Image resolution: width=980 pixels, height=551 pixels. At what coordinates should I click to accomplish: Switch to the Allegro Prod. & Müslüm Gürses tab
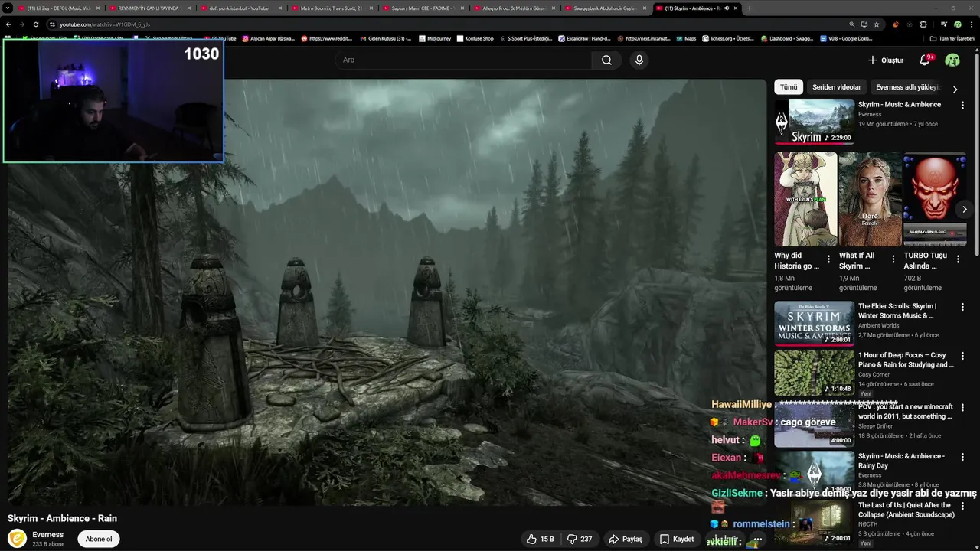[x=514, y=8]
